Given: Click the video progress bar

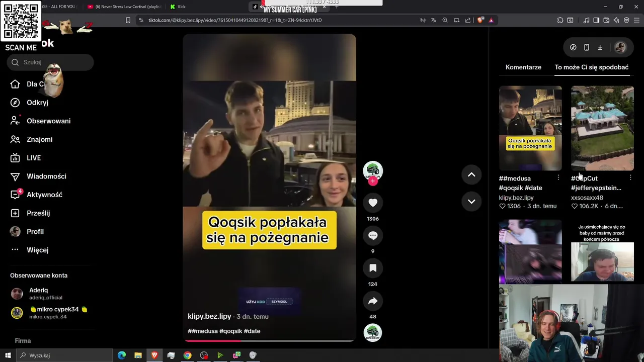Looking at the screenshot, I should click(269, 340).
